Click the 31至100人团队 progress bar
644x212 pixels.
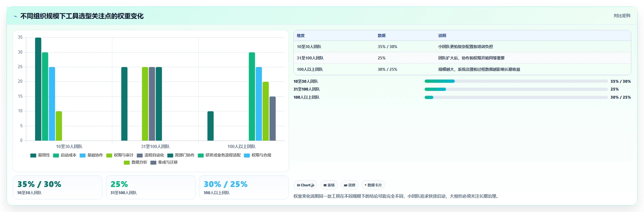tap(516, 89)
